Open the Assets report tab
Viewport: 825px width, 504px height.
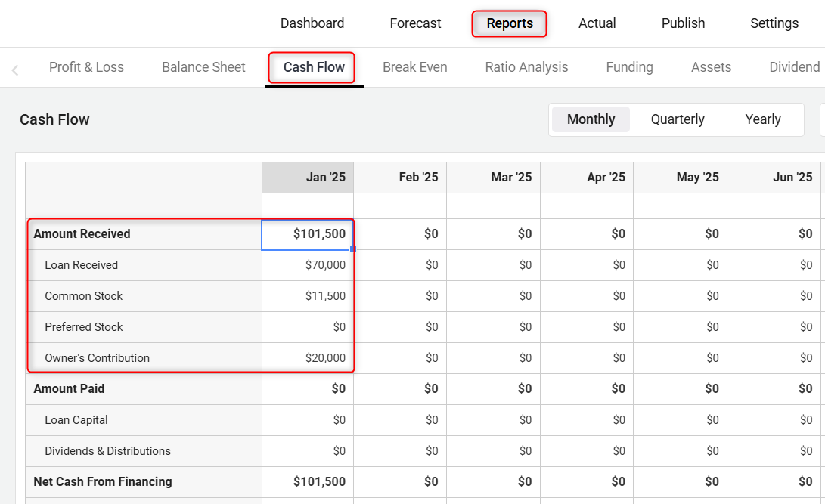tap(711, 67)
